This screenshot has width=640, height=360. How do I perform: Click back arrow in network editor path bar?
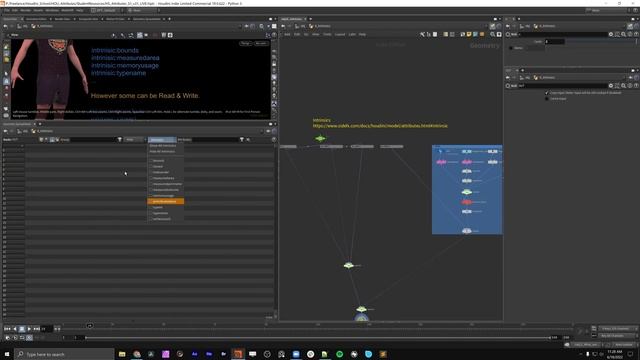tap(283, 26)
